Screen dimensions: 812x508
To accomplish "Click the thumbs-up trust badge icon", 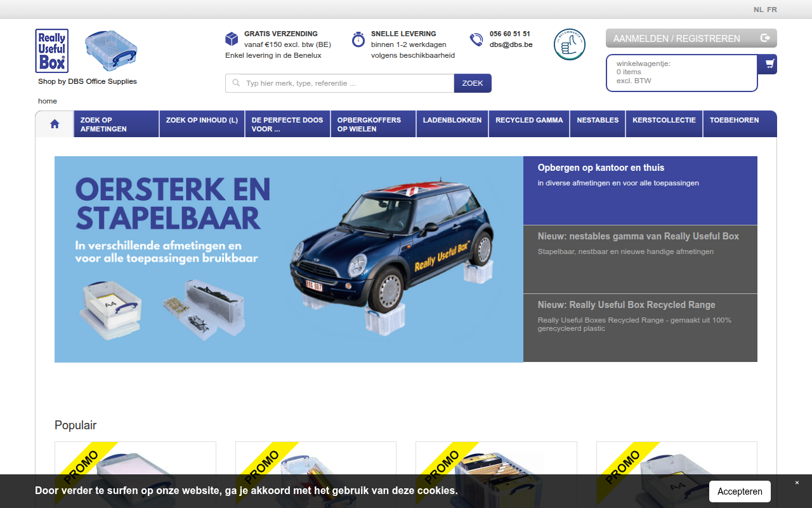I will coord(570,44).
